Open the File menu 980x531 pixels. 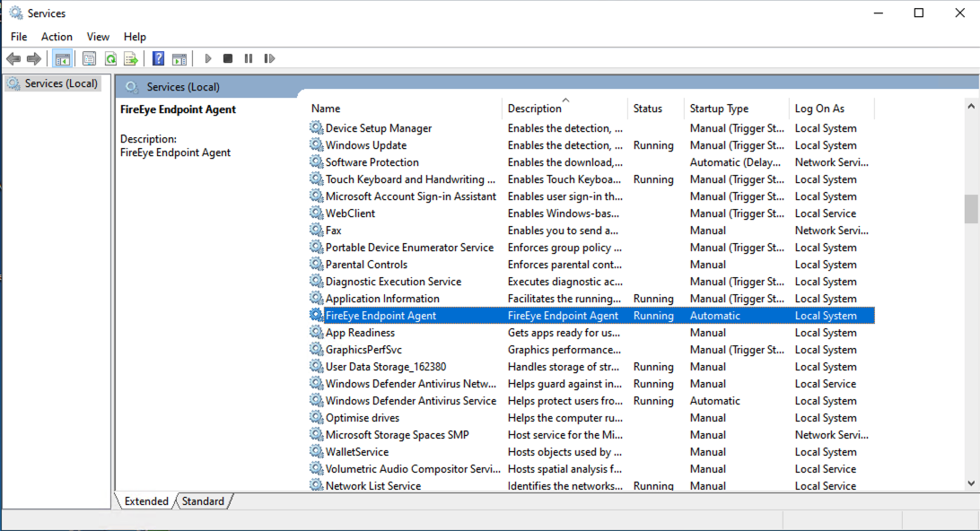[19, 37]
